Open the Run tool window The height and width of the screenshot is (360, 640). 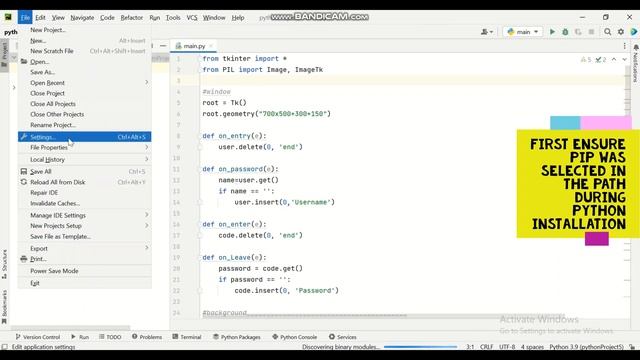coord(80,337)
